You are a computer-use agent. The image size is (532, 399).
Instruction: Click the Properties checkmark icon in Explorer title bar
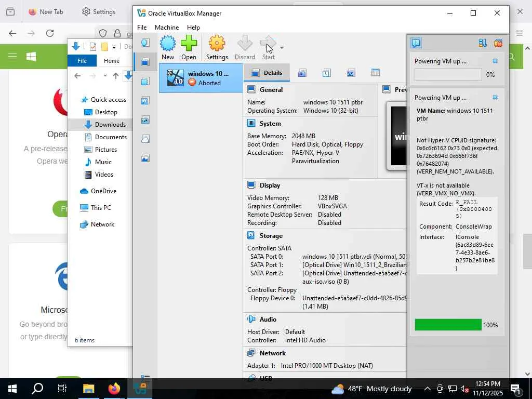point(92,46)
